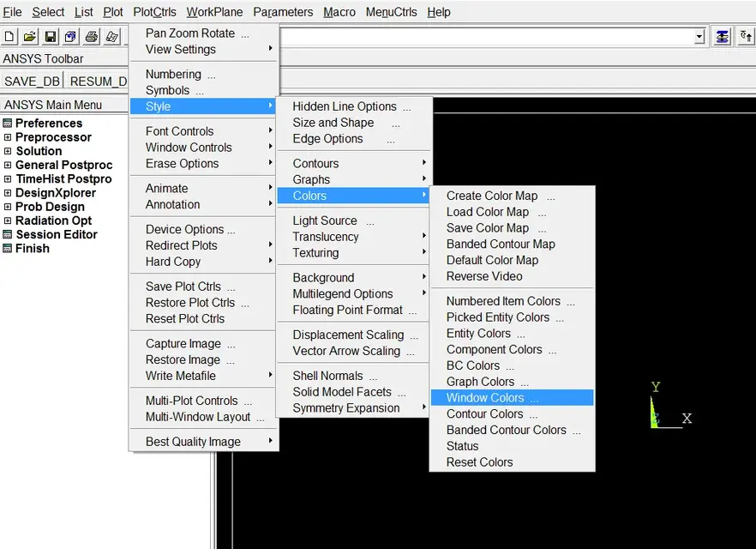The width and height of the screenshot is (756, 549).
Task: Expand the TimeHist Postpro tree node
Action: click(7, 179)
